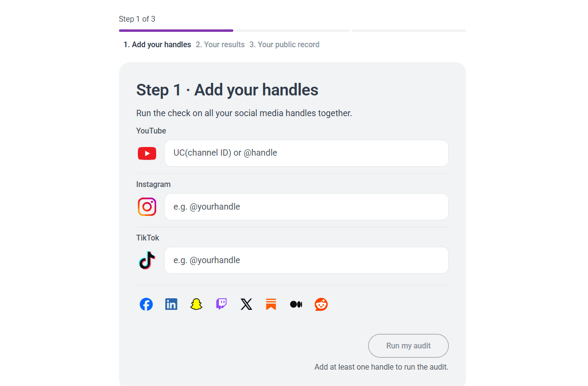The height and width of the screenshot is (386, 588).
Task: Choose the Medium icon
Action: 296,304
